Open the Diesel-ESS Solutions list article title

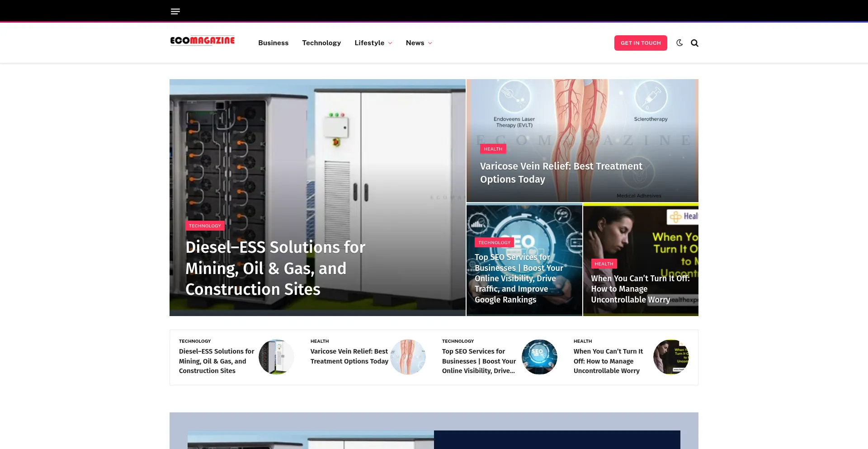click(217, 361)
